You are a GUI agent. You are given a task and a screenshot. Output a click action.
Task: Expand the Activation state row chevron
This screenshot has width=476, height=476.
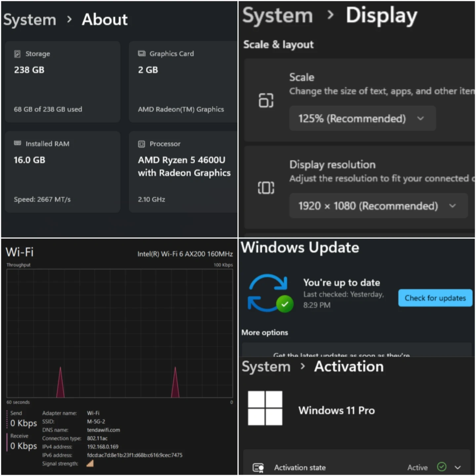coord(457,467)
